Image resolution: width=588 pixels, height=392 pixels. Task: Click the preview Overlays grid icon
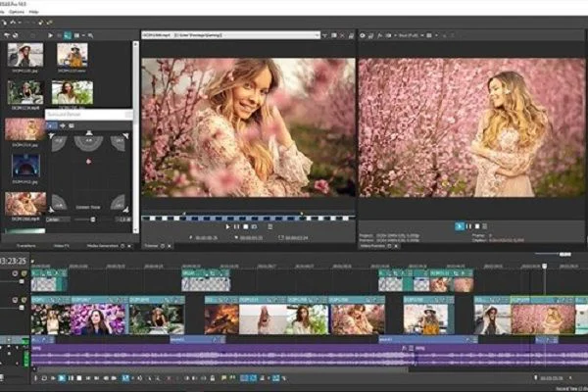click(x=429, y=35)
